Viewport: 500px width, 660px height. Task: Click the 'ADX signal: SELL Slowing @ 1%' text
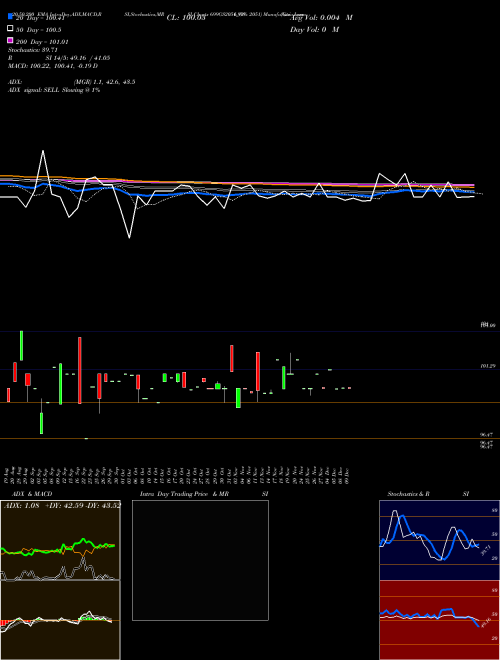pos(54,90)
